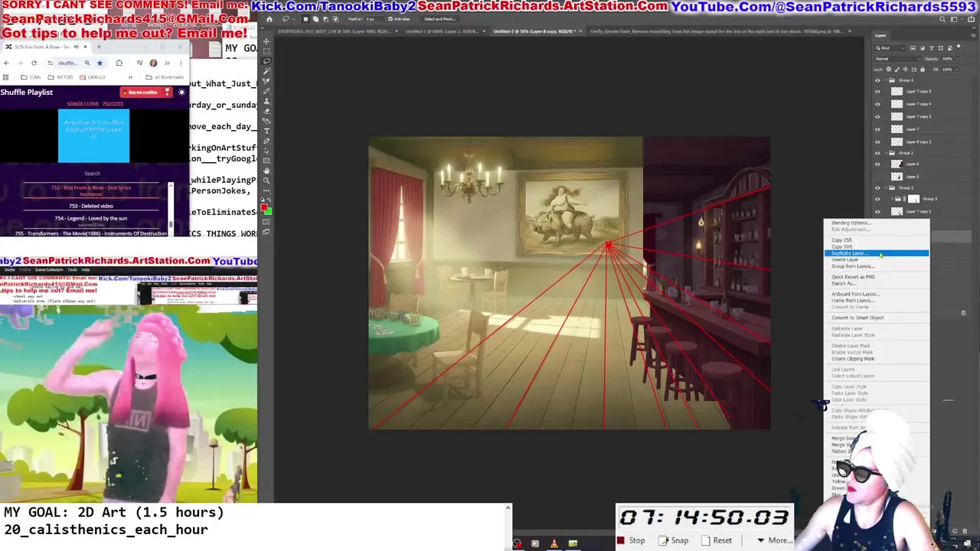Click Lock transparent pixels icon
The image size is (980, 551).
(889, 70)
